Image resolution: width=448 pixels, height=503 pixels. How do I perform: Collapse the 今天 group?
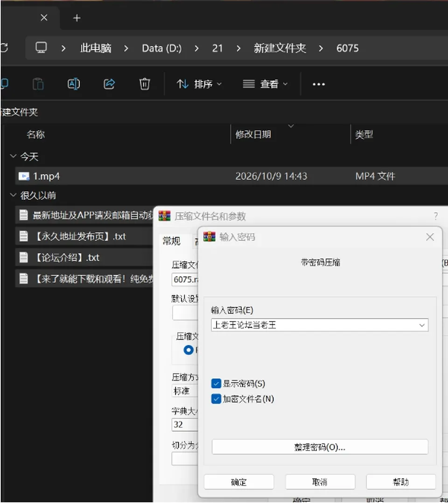[13, 156]
